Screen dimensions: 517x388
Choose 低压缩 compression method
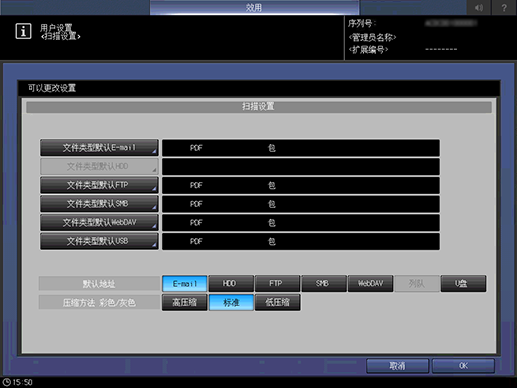(x=277, y=302)
